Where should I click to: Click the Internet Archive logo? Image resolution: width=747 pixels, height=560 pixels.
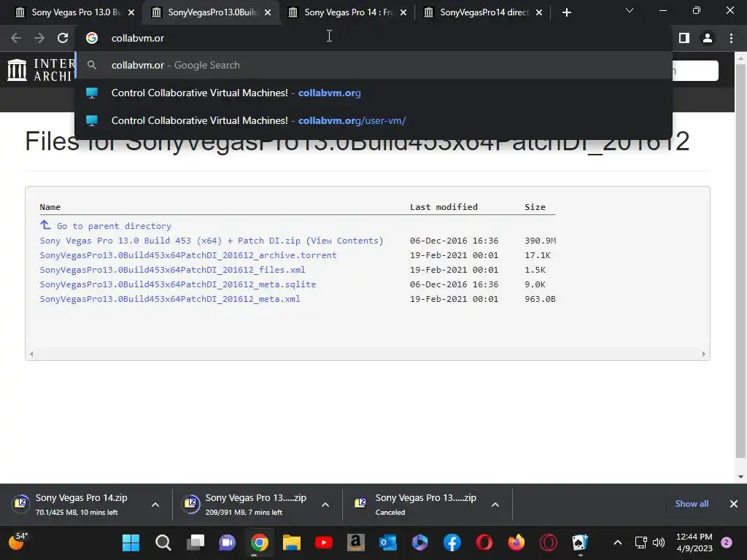pyautogui.click(x=41, y=69)
